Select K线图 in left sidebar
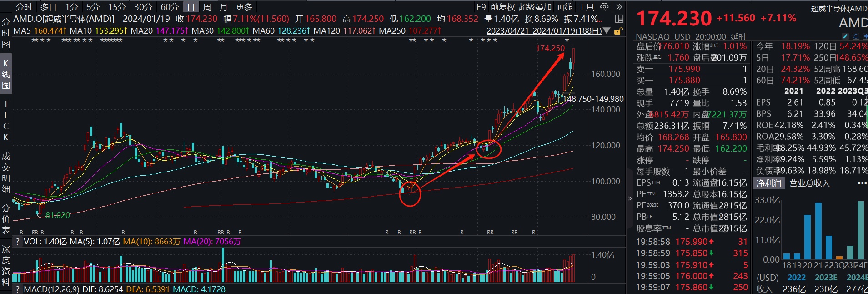868x294 pixels. click(5, 74)
